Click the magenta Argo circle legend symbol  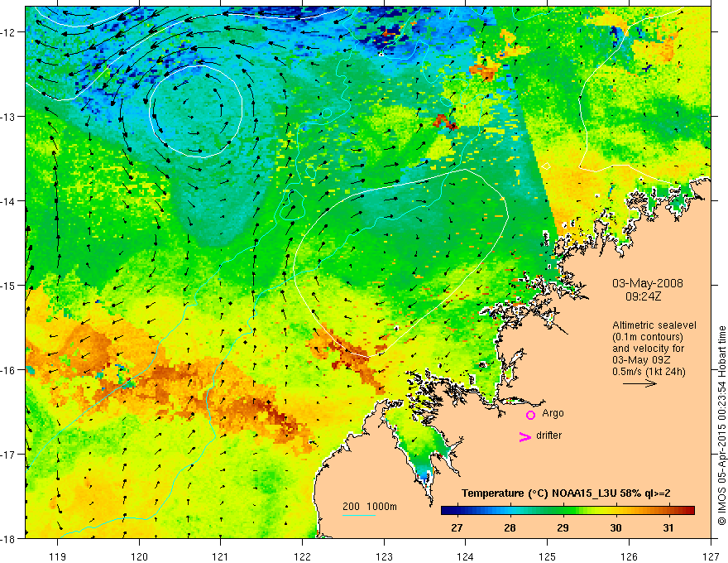(x=530, y=415)
